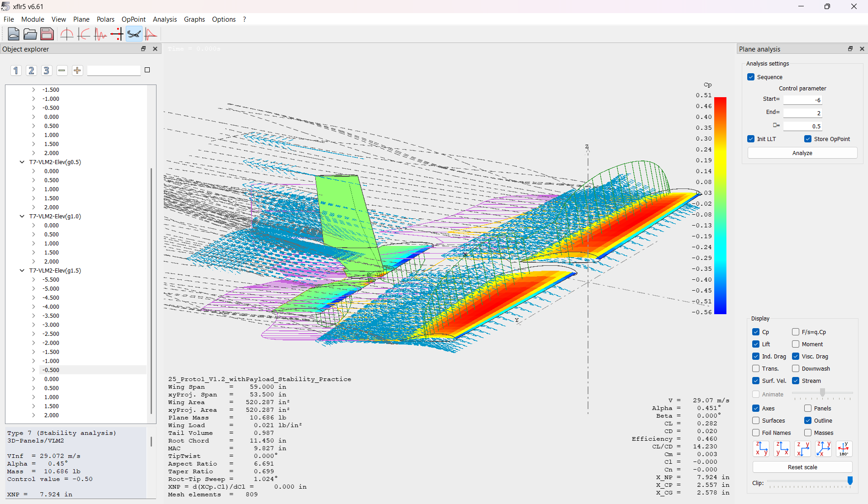Open the ? help menu
868x504 pixels.
point(244,19)
